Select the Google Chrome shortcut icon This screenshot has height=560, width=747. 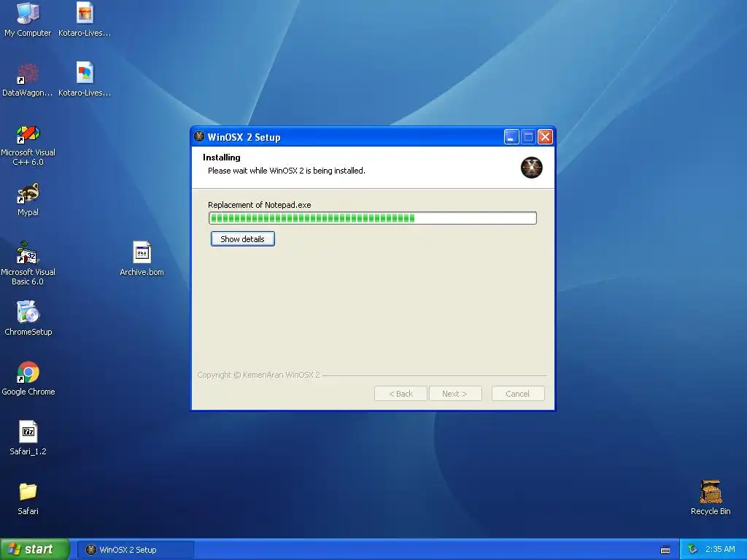tap(28, 373)
